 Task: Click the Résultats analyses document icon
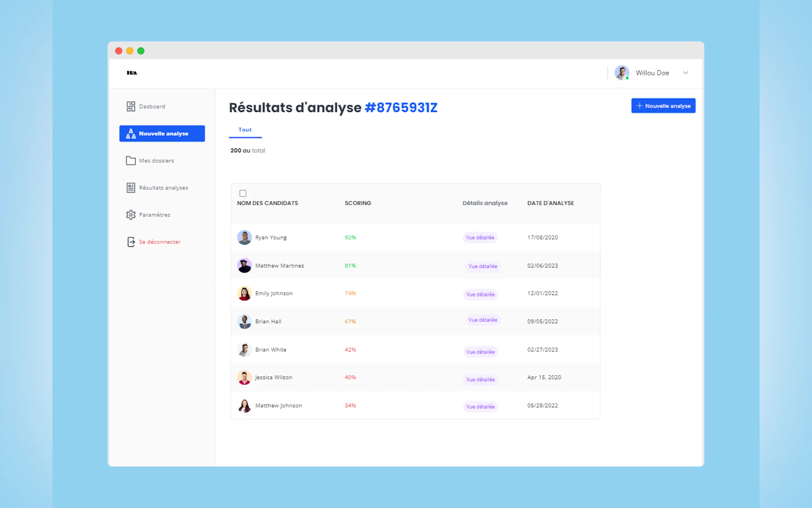[130, 188]
